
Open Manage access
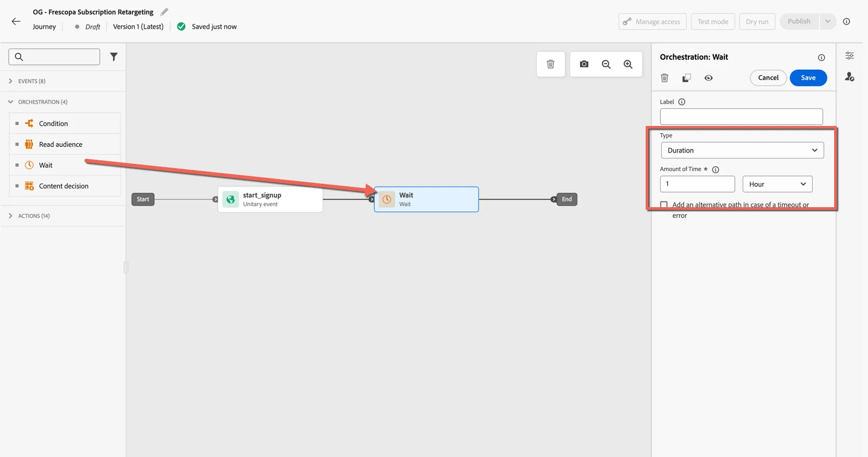click(x=652, y=21)
